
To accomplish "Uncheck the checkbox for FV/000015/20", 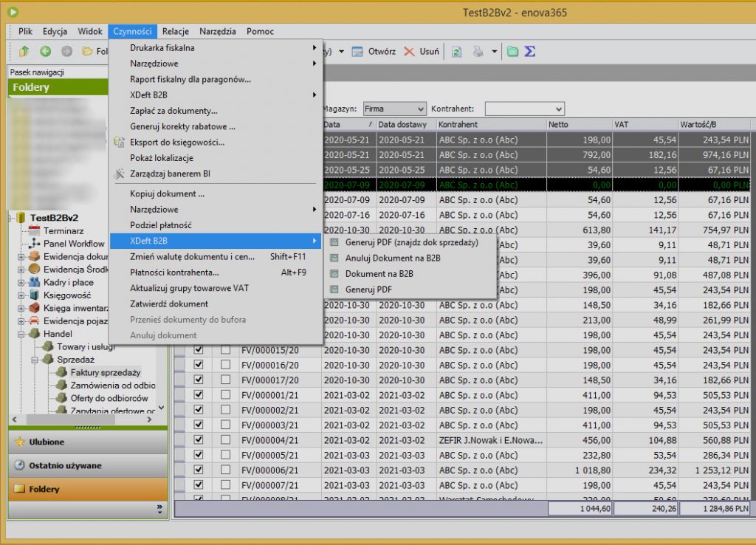I will (198, 350).
